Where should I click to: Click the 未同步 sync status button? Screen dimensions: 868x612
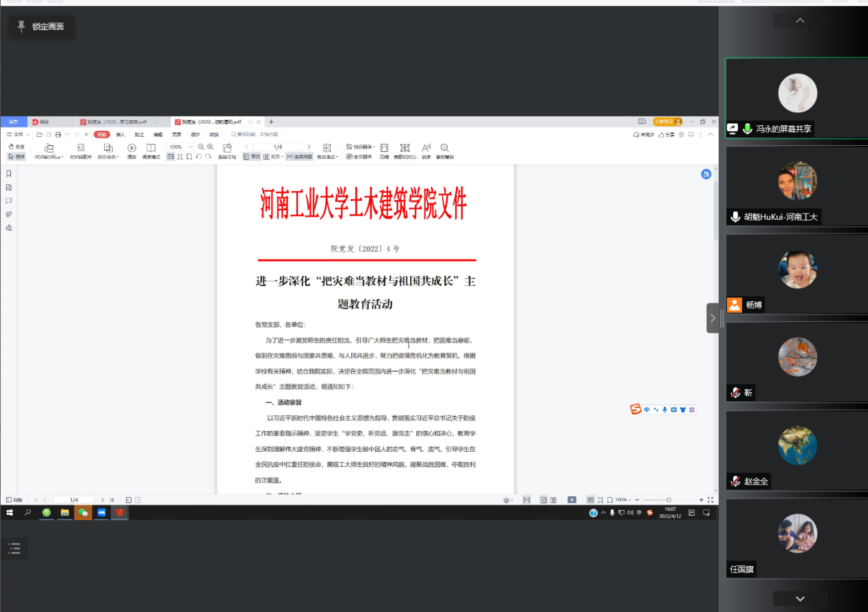(x=643, y=135)
